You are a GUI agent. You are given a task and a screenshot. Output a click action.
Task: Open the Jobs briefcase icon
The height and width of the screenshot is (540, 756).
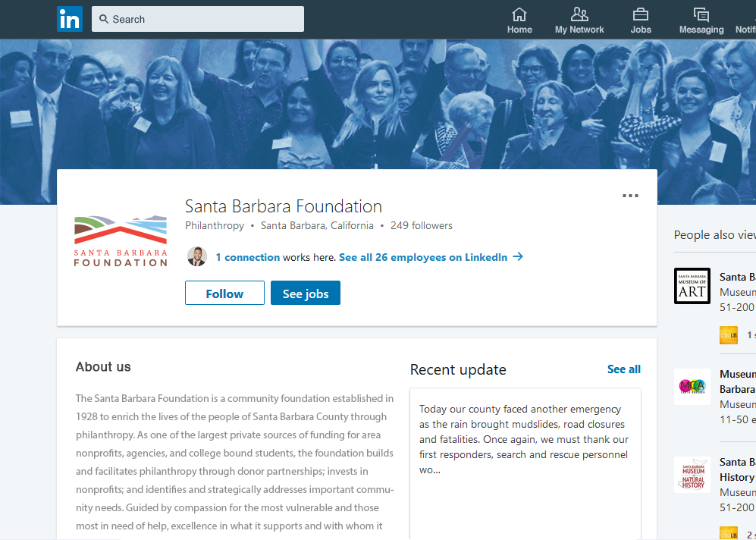click(641, 14)
